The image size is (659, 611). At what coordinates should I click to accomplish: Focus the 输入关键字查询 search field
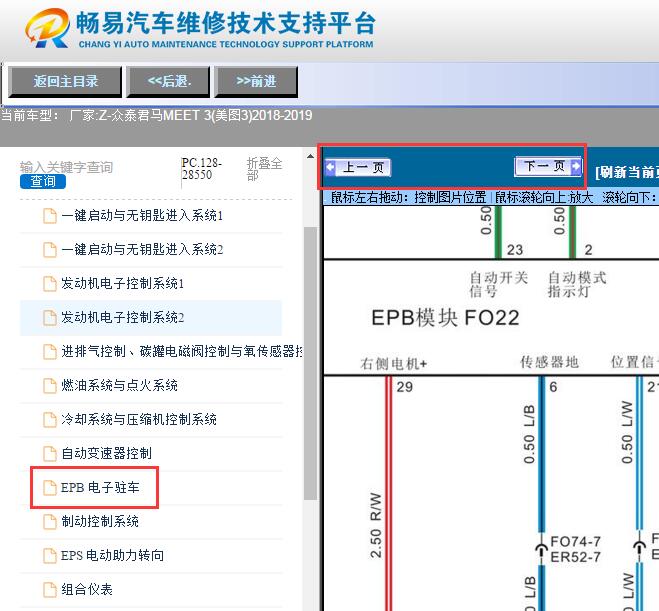pyautogui.click(x=66, y=167)
